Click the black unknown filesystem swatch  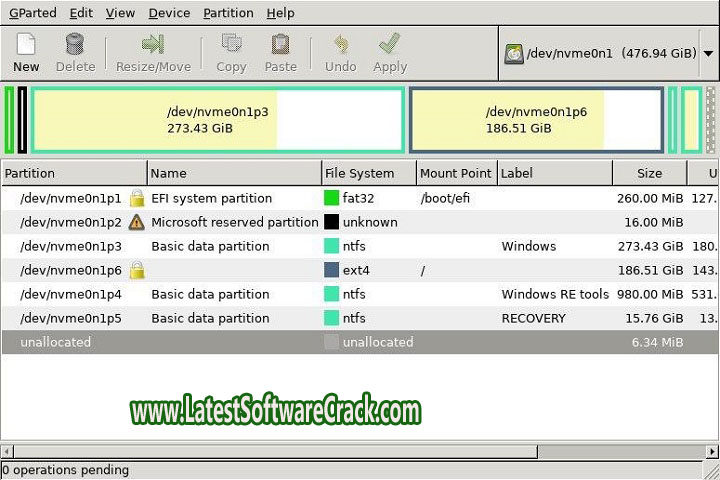pyautogui.click(x=331, y=222)
